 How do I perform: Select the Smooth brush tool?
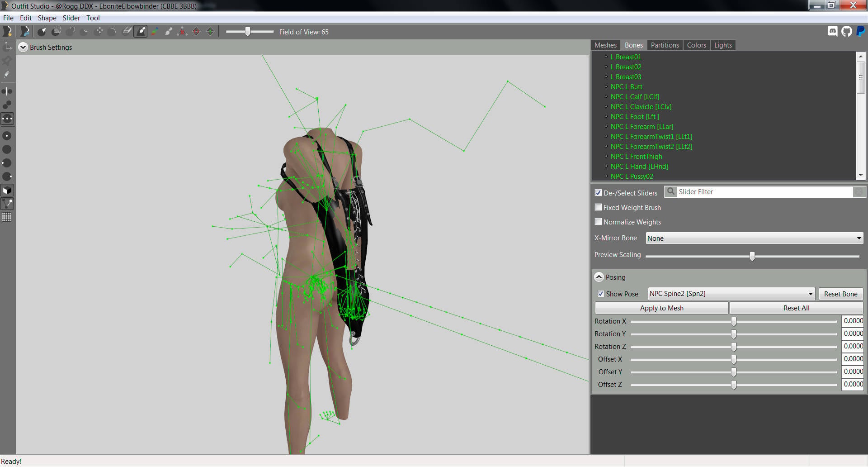click(x=113, y=32)
